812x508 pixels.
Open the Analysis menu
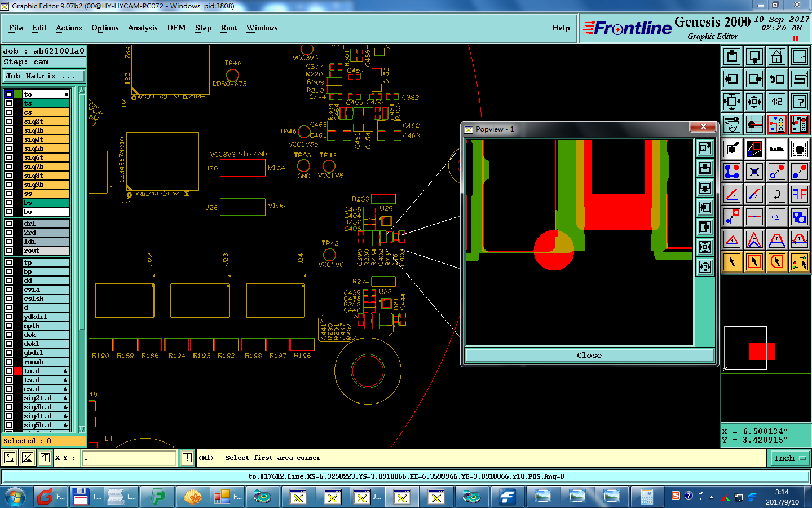coord(143,28)
